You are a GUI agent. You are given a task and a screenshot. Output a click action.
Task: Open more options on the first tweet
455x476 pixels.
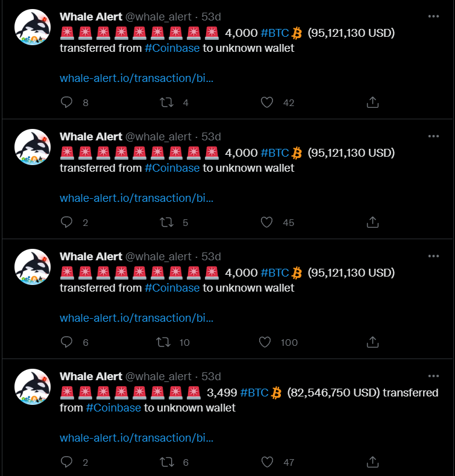[433, 16]
